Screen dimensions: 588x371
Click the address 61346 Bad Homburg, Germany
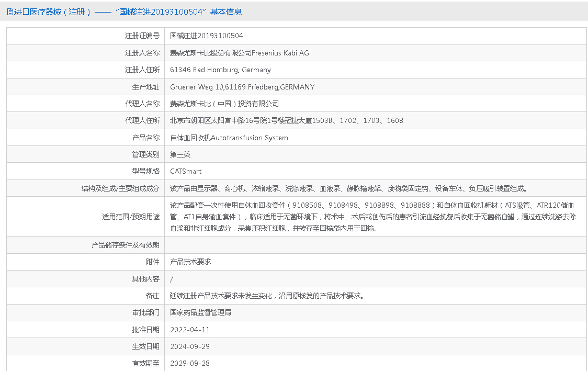(x=220, y=70)
